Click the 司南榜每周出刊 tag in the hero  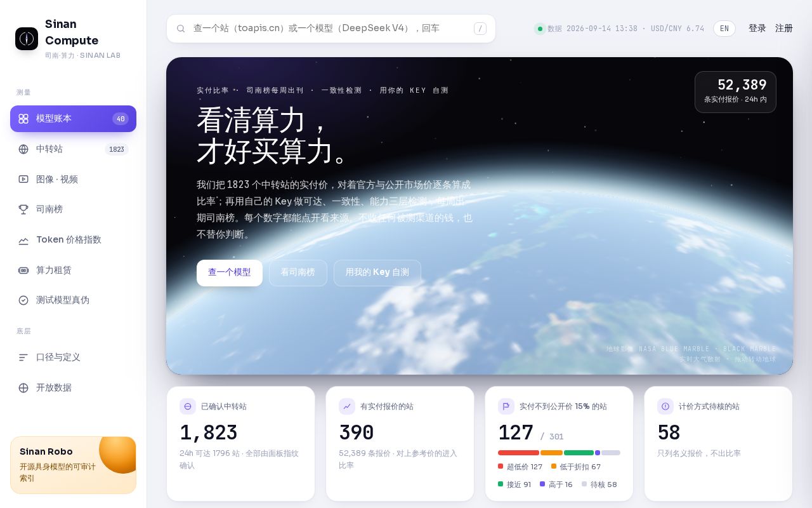click(x=275, y=91)
